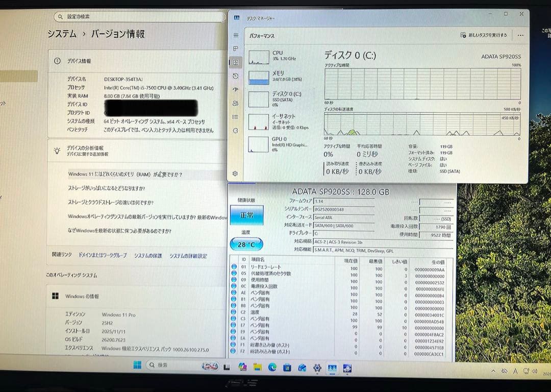Open Startup apps in Task Manager sidebar
Screen dimensions: 551x392
[x=235, y=90]
